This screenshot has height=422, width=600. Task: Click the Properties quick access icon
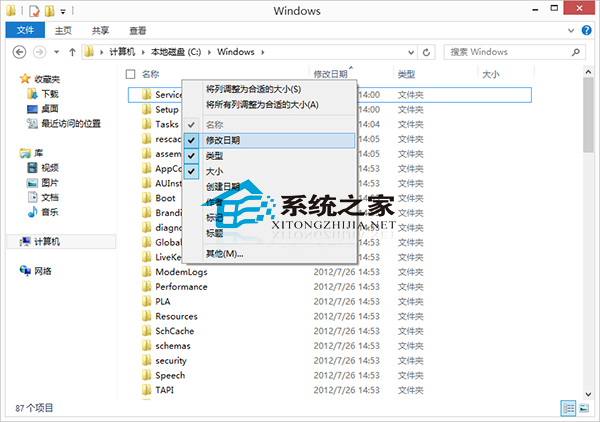pos(34,11)
